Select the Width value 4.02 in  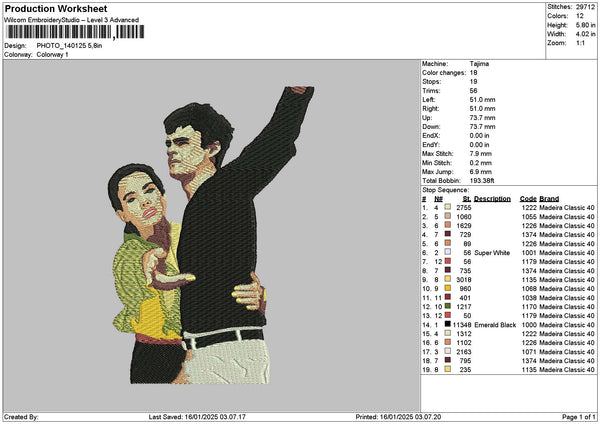click(585, 34)
